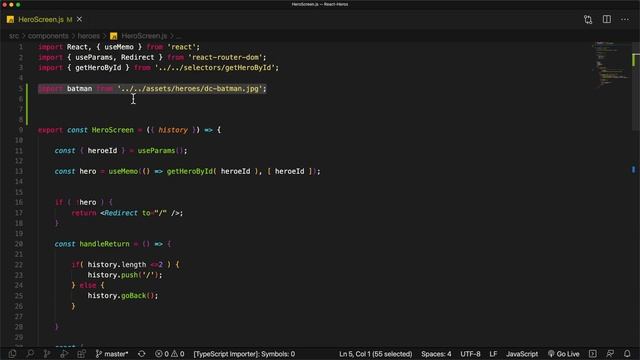
Task: Start Go Live server
Action: (x=564, y=354)
